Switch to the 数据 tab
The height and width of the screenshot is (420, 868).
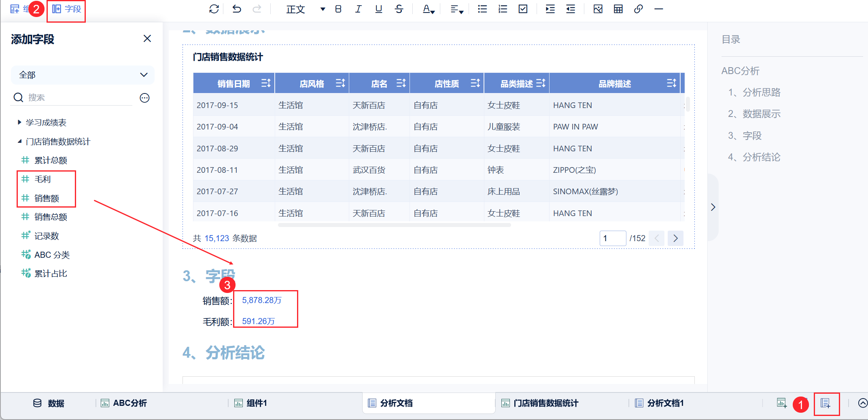[49, 403]
